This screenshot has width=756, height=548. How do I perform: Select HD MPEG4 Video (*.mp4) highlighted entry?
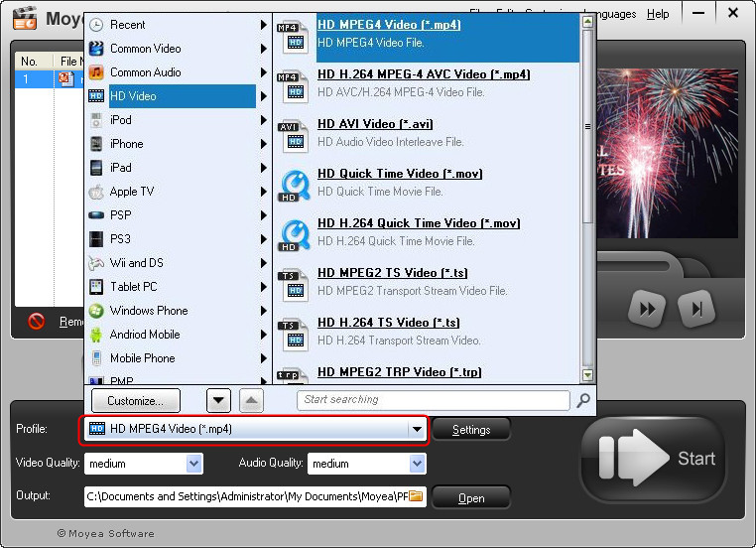tap(447, 37)
